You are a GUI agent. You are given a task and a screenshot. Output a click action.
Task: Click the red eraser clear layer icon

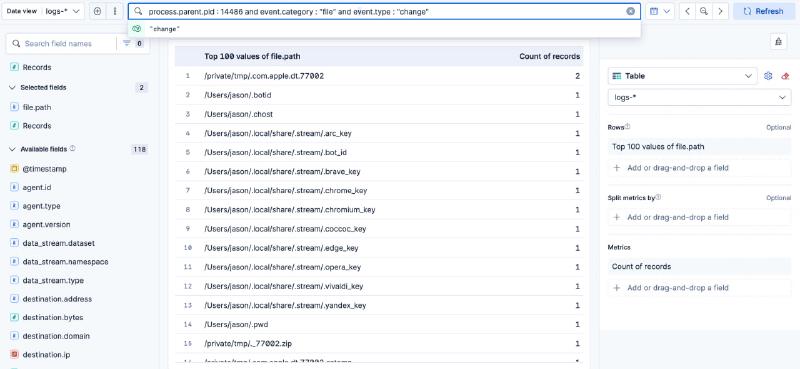(x=785, y=76)
